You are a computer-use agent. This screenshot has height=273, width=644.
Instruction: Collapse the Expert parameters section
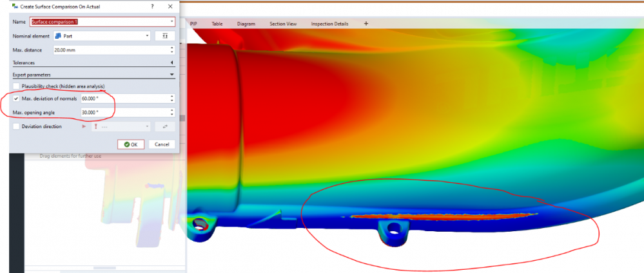tap(171, 75)
